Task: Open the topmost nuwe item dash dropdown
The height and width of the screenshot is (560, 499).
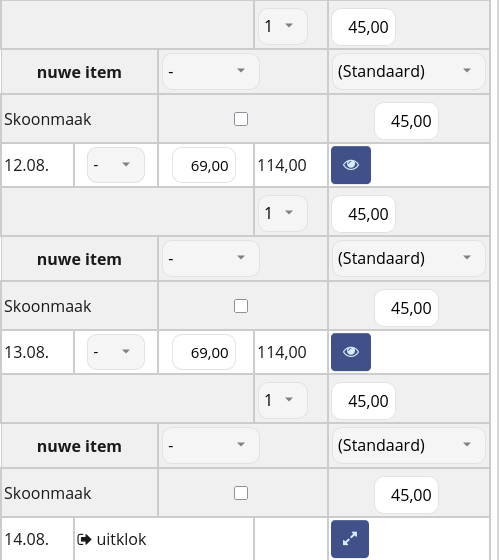Action: point(211,71)
